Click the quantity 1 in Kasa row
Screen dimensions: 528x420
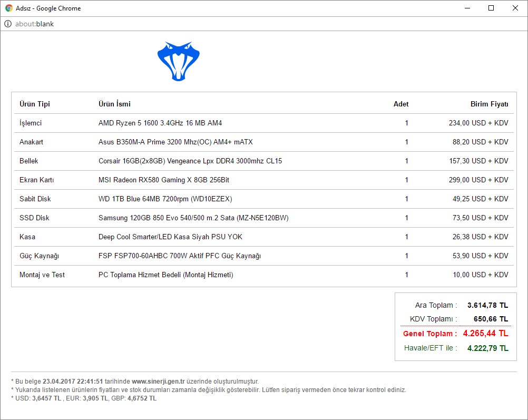[x=406, y=237]
